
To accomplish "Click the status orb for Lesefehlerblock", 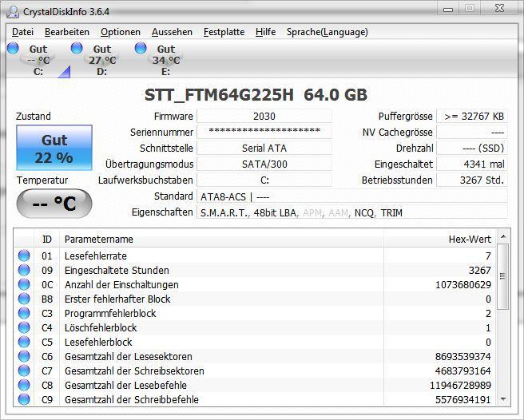I will click(x=24, y=342).
